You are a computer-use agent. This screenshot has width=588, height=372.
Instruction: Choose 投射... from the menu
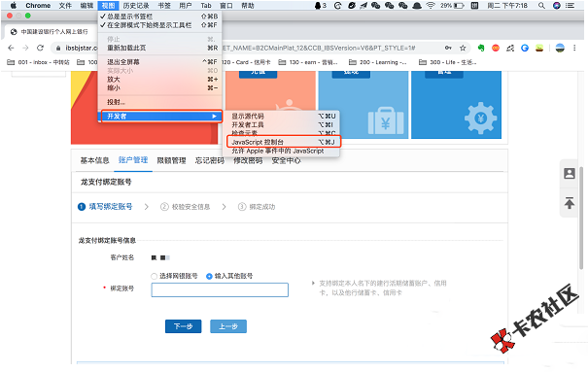(x=159, y=102)
